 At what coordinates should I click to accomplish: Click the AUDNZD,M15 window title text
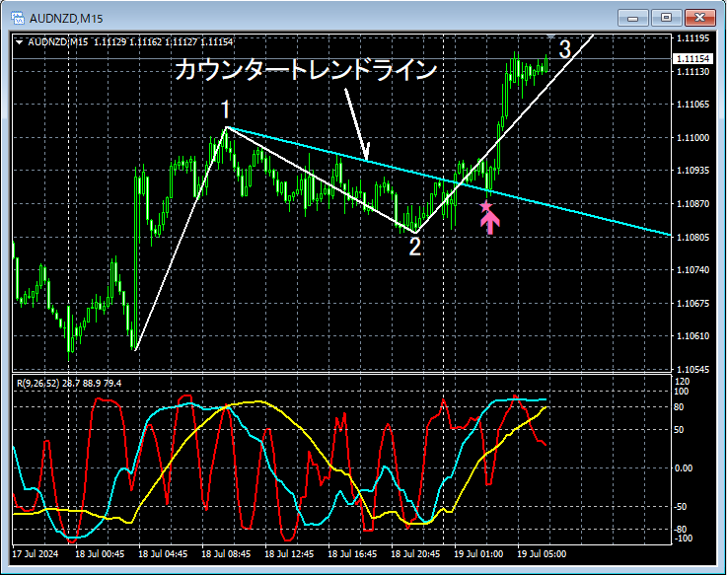pyautogui.click(x=66, y=19)
